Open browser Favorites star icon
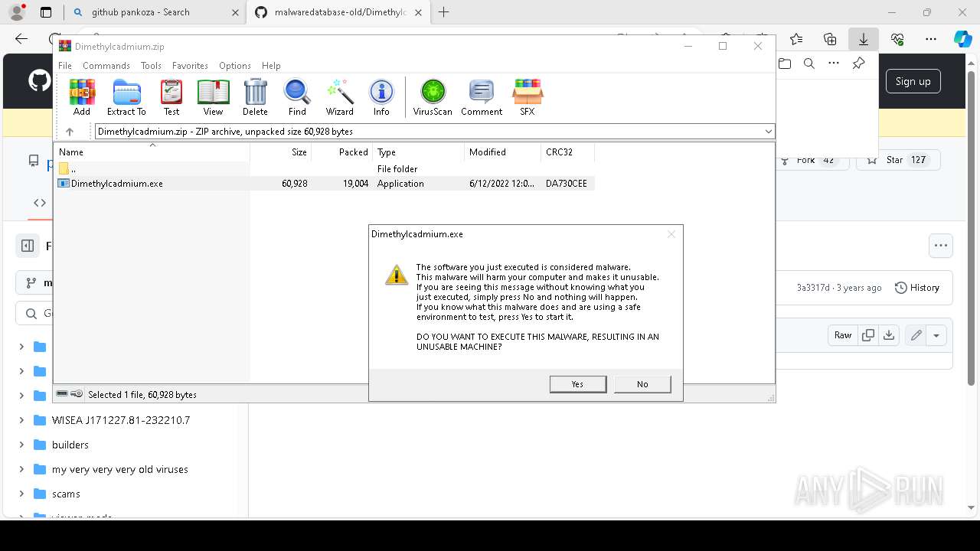The image size is (980, 551). 796,39
